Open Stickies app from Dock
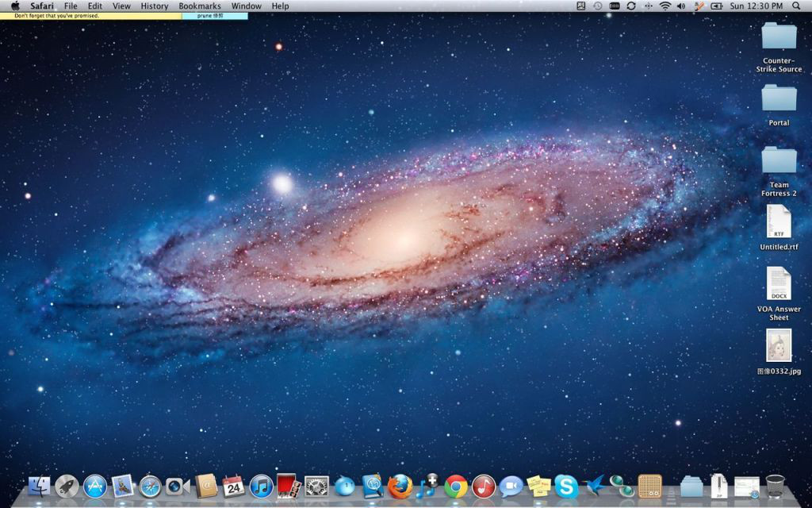812x508 pixels. point(538,486)
